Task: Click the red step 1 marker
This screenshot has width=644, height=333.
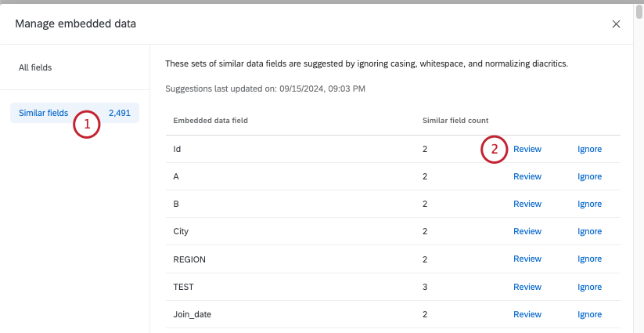Action: pyautogui.click(x=87, y=124)
